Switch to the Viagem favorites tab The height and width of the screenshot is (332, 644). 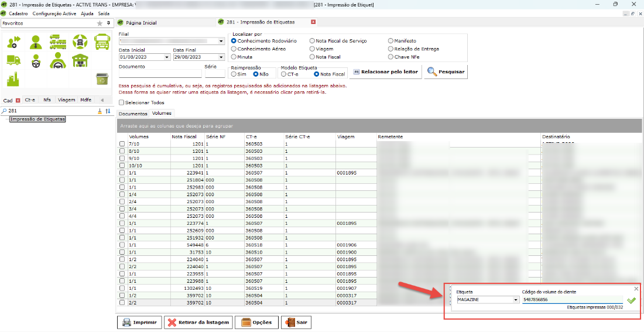[x=67, y=100]
